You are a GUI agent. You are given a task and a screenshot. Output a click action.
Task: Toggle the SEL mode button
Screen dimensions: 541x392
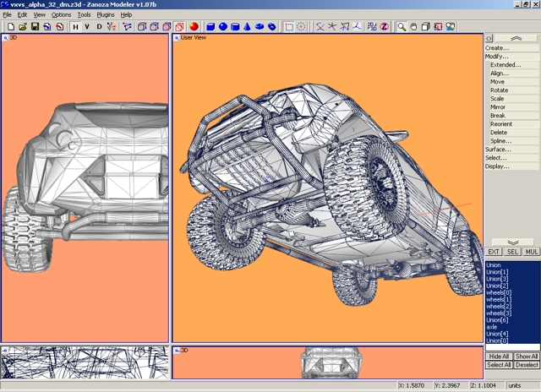pyautogui.click(x=512, y=252)
